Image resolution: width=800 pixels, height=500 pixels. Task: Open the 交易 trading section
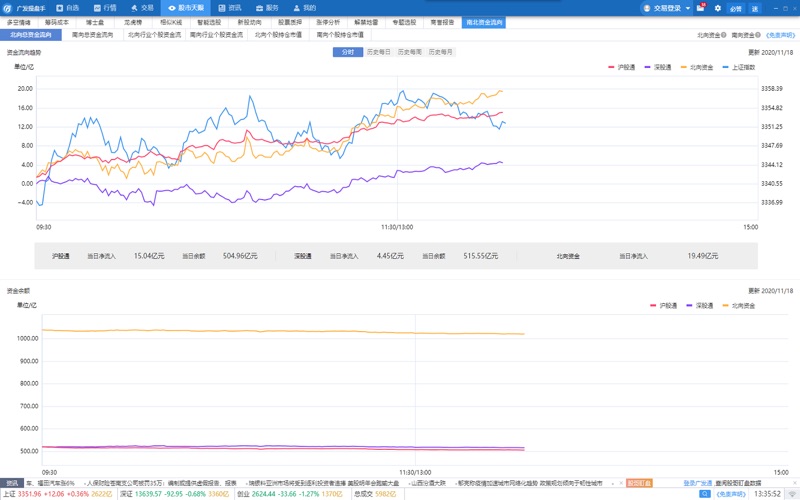141,7
